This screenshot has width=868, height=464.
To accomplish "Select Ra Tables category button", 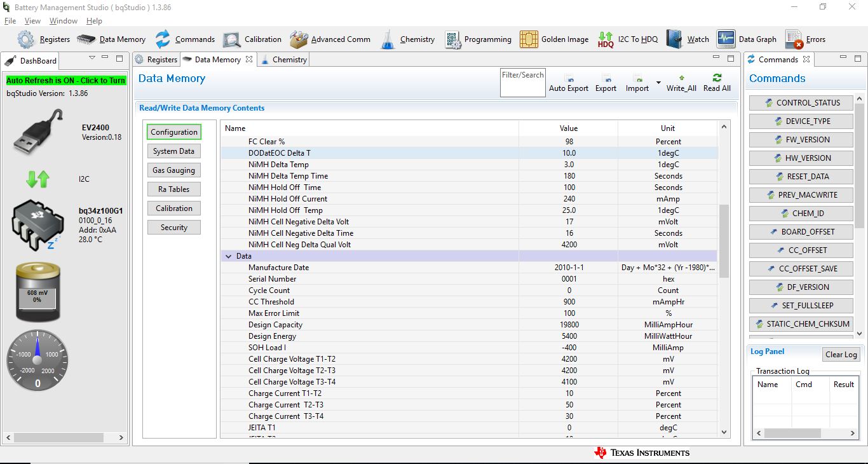I will [174, 189].
